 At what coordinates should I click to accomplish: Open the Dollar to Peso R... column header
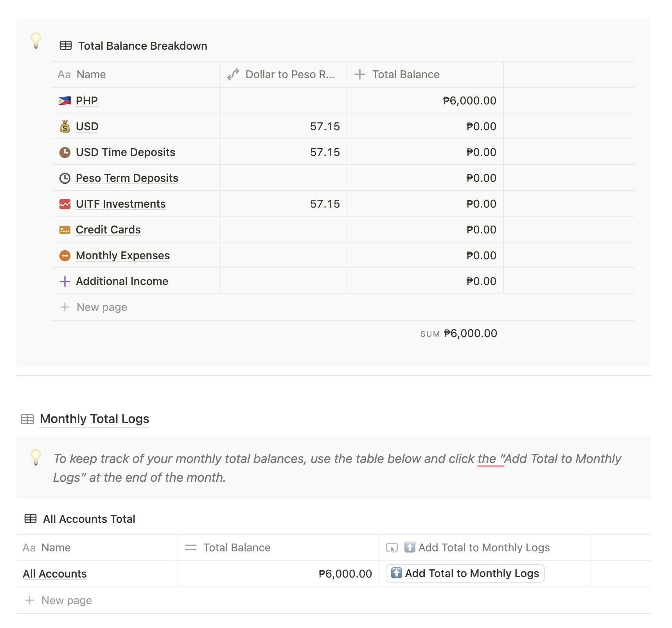tap(284, 74)
